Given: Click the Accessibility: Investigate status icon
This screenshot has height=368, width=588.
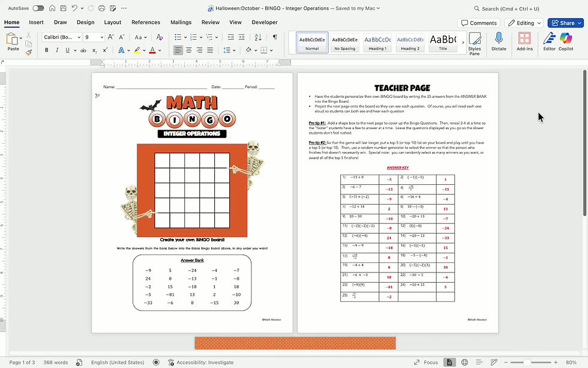Looking at the screenshot, I should pos(171,363).
